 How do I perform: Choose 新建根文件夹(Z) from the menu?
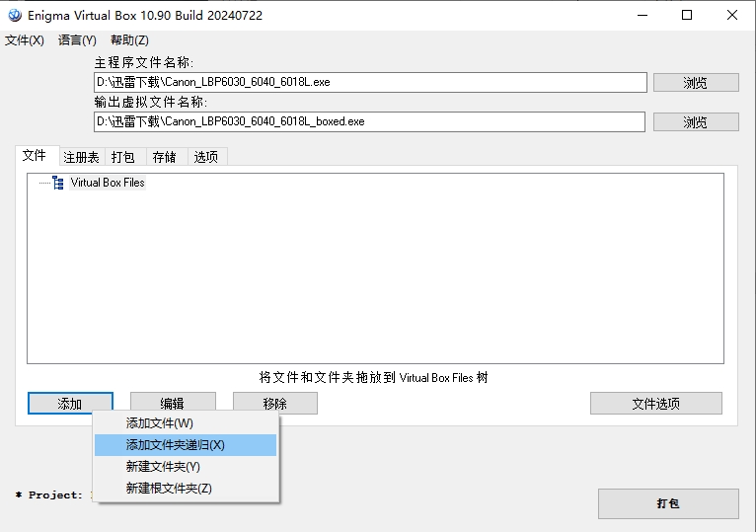coord(169,489)
